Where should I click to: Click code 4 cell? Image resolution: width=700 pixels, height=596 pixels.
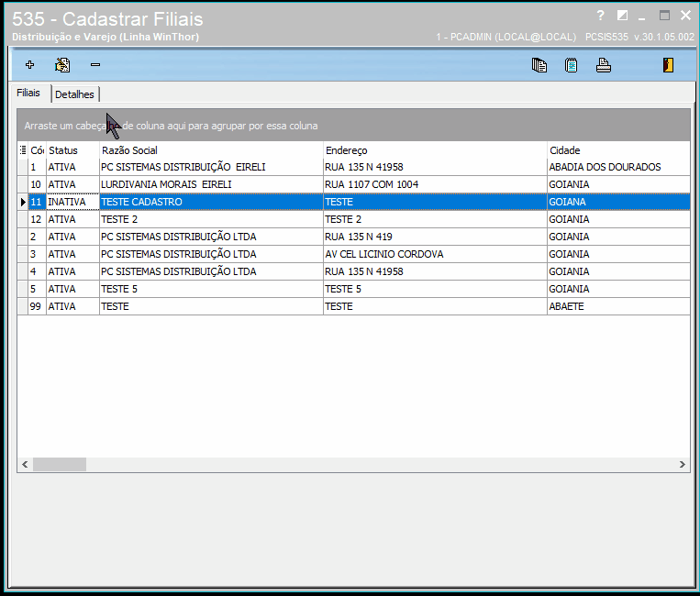(37, 271)
